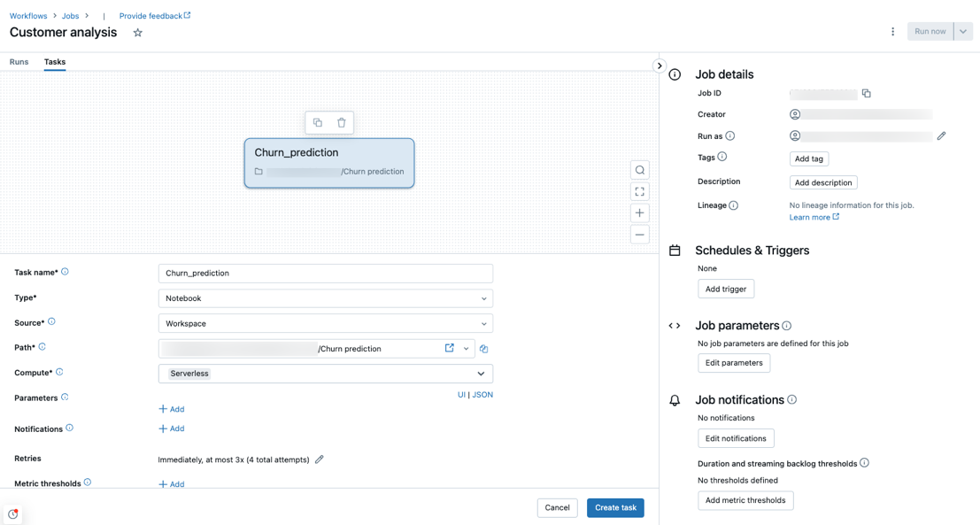
Task: Edit the Run as user with pencil icon
Action: [x=941, y=135]
